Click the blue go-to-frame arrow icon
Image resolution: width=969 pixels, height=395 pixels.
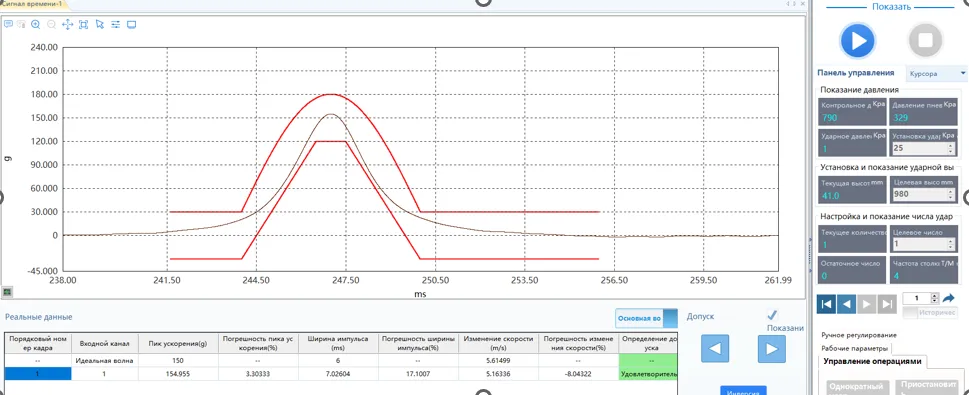949,298
